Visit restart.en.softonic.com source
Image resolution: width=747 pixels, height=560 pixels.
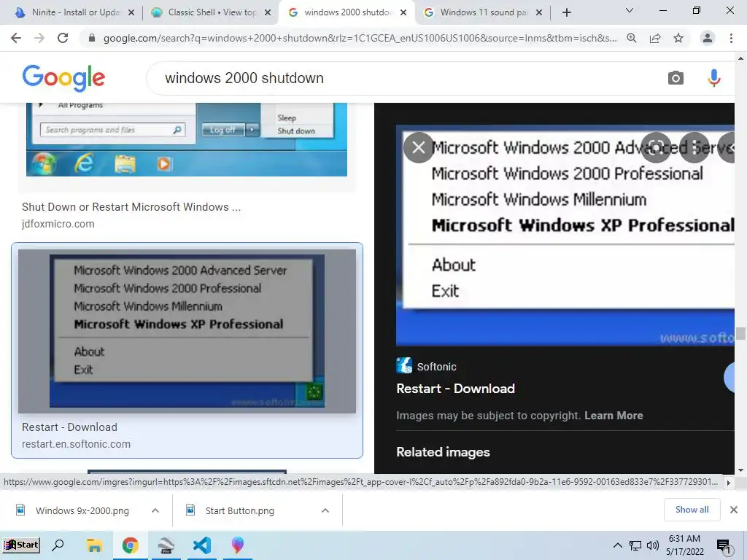(x=76, y=444)
